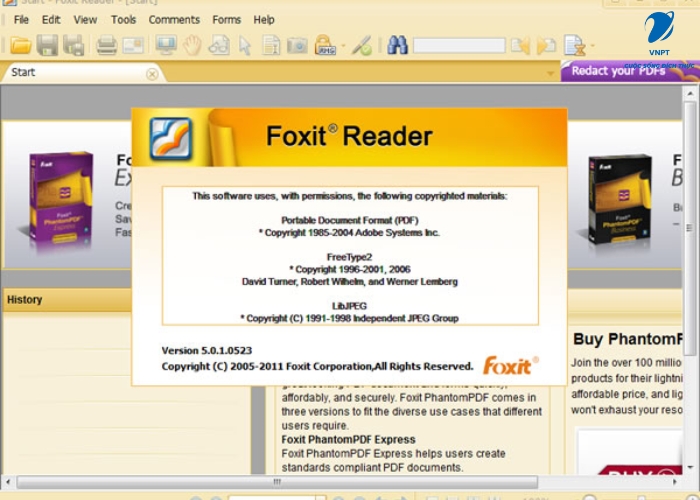Image resolution: width=700 pixels, height=500 pixels.
Task: Select the arrow pointer tool
Action: pos(245,46)
